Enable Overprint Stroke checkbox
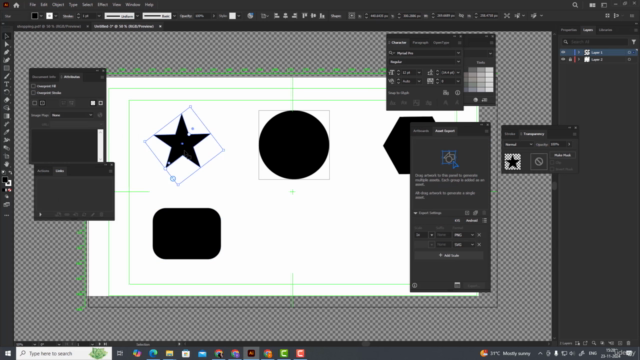This screenshot has height=360, width=640. tap(33, 93)
